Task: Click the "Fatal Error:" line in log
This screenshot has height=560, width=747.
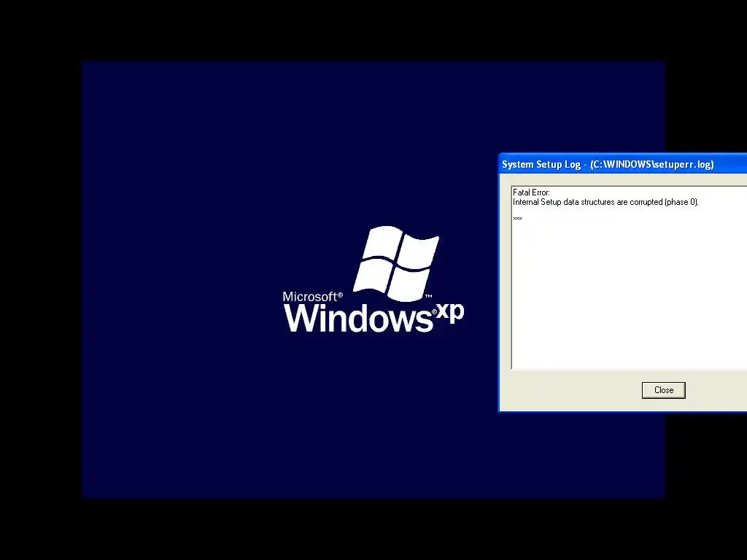Action: click(x=531, y=192)
